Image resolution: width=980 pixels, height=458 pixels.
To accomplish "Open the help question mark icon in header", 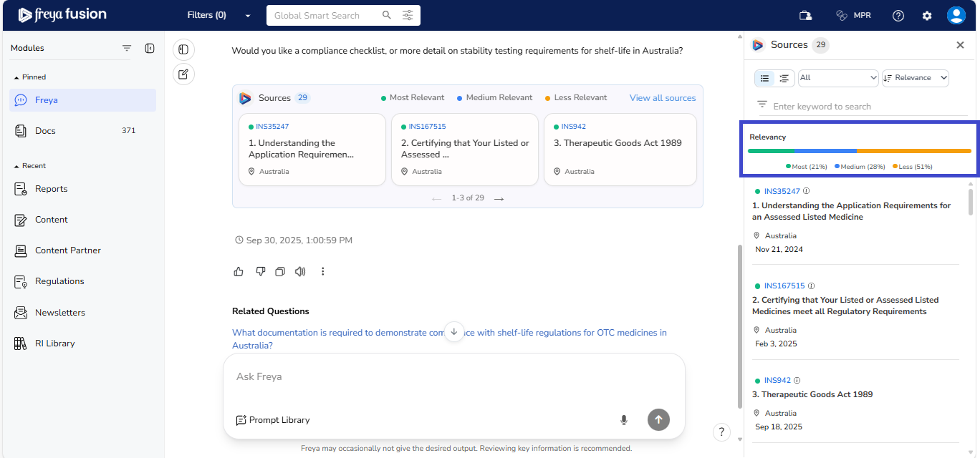I will pyautogui.click(x=898, y=15).
